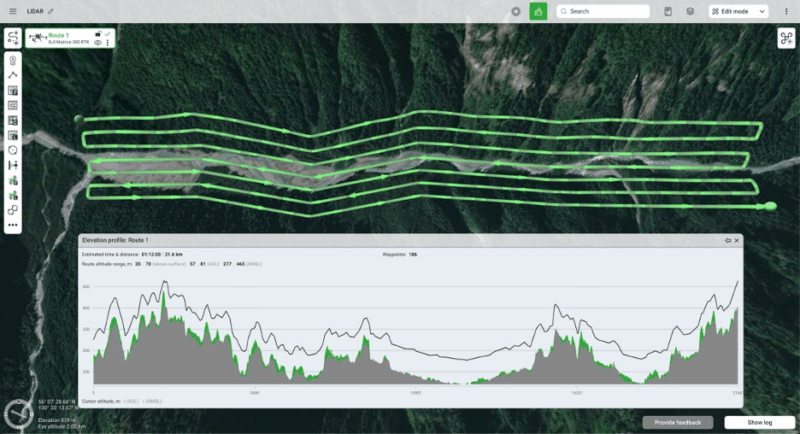Open the top-right kebab menu

point(786,11)
